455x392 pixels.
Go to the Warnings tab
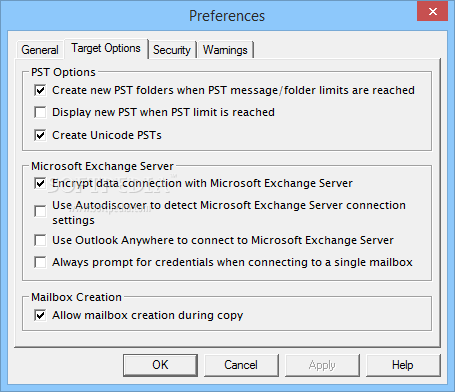[225, 50]
